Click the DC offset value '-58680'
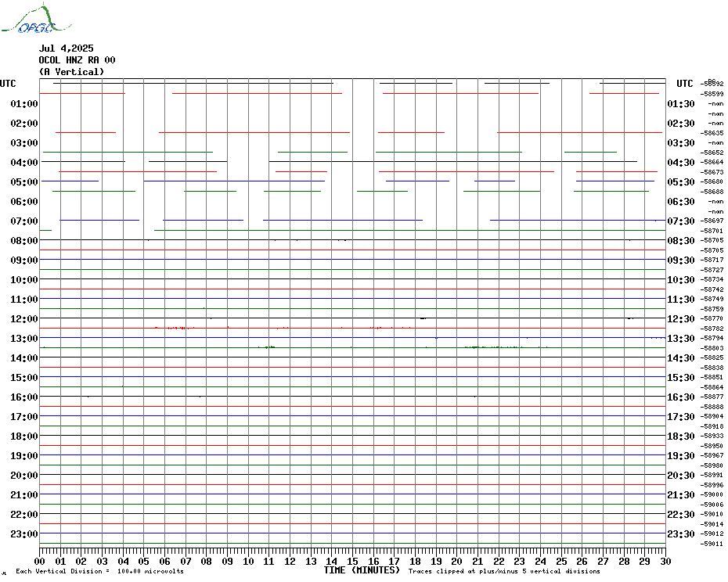This screenshot has width=728, height=582. click(712, 181)
